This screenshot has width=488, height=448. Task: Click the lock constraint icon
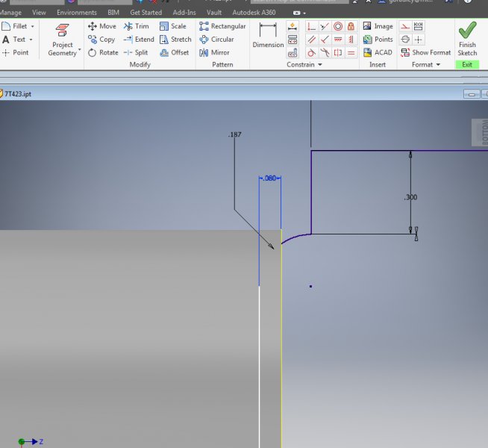350,26
